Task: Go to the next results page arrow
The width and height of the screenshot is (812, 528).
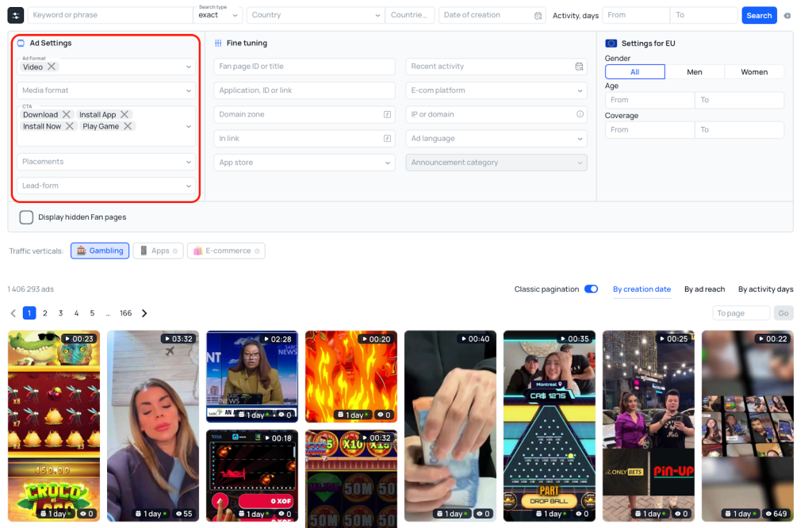Action: click(144, 313)
